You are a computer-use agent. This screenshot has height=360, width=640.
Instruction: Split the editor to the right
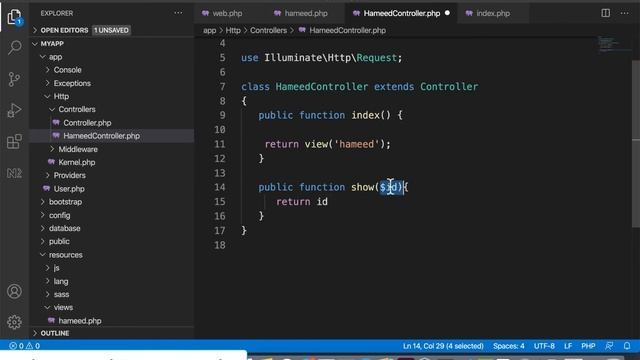coord(606,13)
